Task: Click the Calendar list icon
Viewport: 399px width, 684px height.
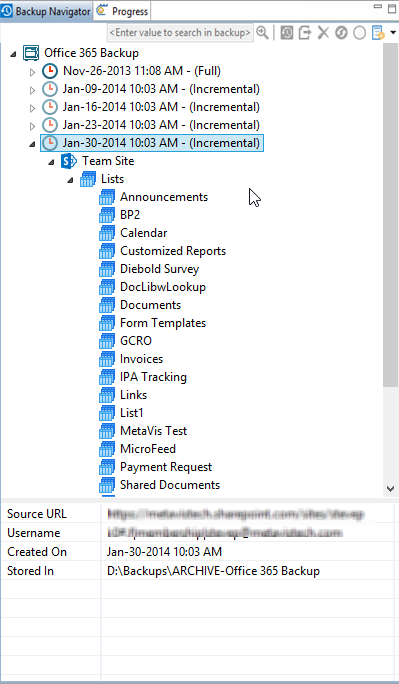Action: pos(107,233)
